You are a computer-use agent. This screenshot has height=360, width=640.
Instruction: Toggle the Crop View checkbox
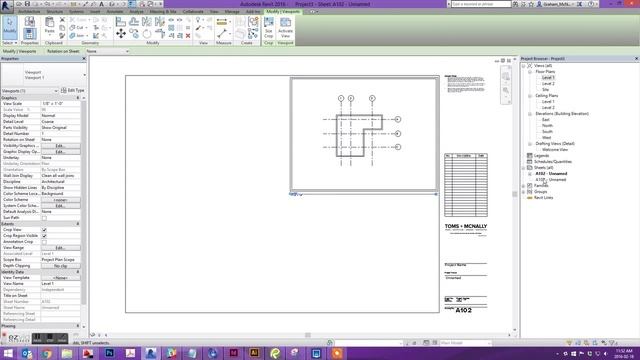pyautogui.click(x=44, y=230)
